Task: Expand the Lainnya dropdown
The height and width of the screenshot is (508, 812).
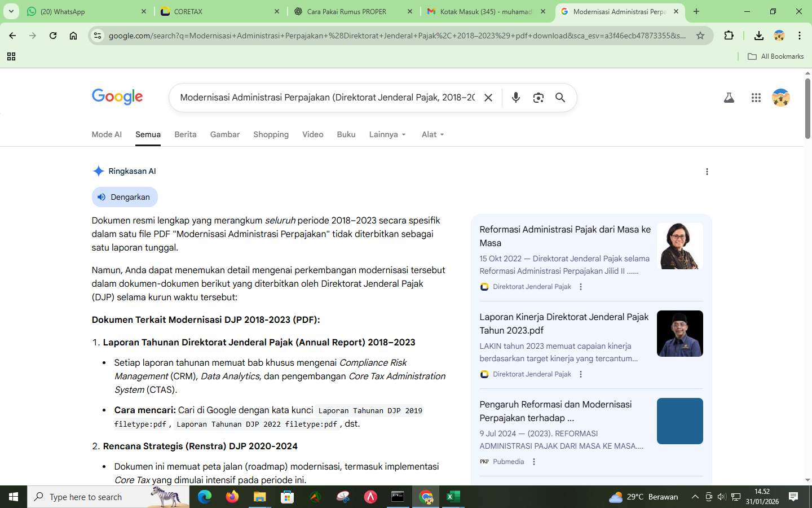Action: coord(387,134)
